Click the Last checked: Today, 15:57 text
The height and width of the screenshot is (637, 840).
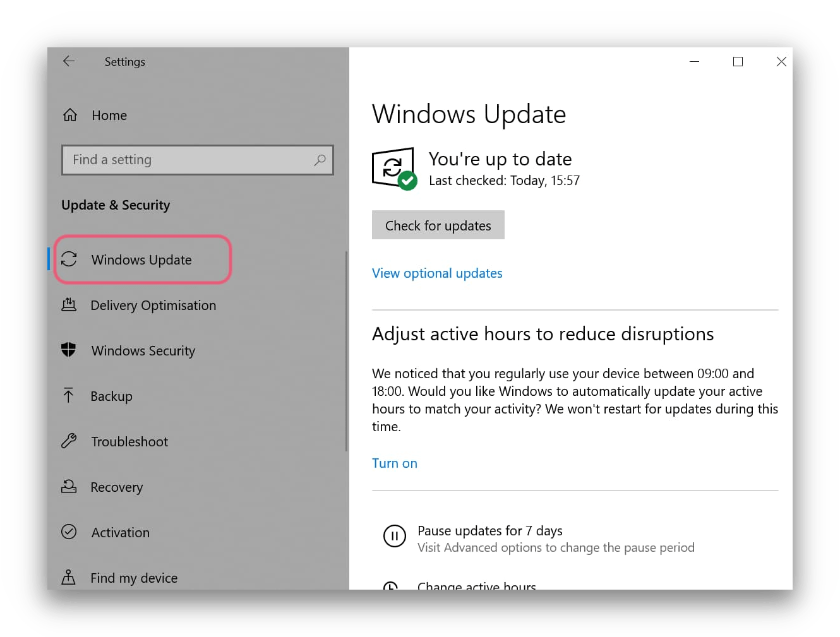click(504, 181)
